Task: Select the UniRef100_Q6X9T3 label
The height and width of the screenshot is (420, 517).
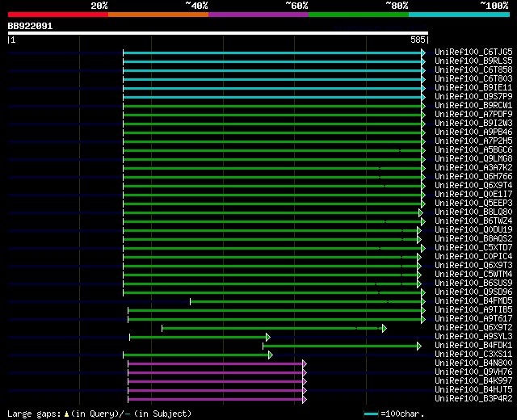Action: (x=473, y=266)
